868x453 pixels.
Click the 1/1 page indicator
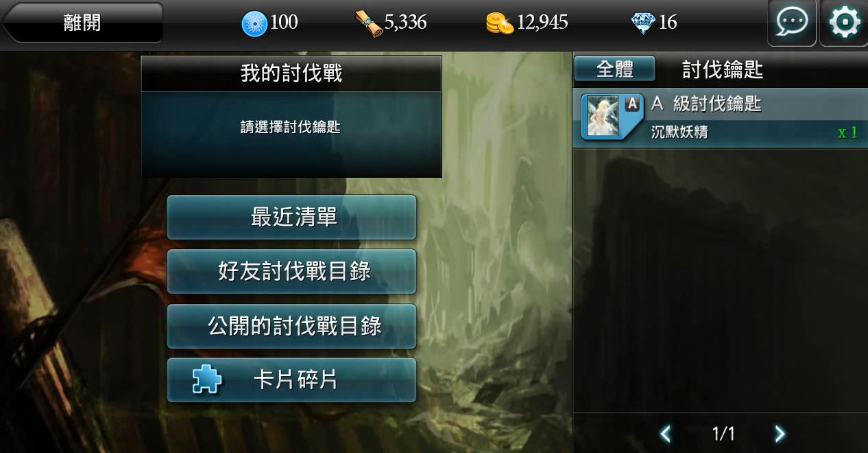click(723, 433)
